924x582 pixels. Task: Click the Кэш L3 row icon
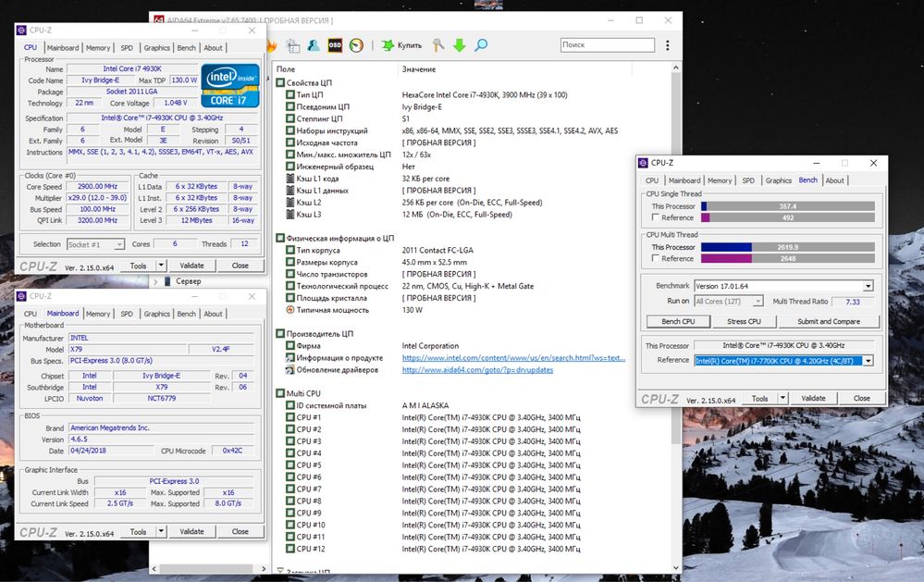290,214
